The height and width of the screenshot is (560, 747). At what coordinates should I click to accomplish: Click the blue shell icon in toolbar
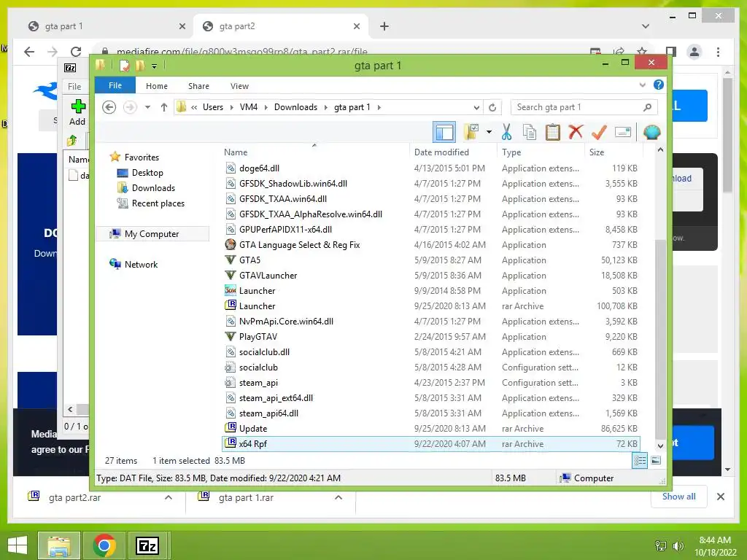pos(651,132)
